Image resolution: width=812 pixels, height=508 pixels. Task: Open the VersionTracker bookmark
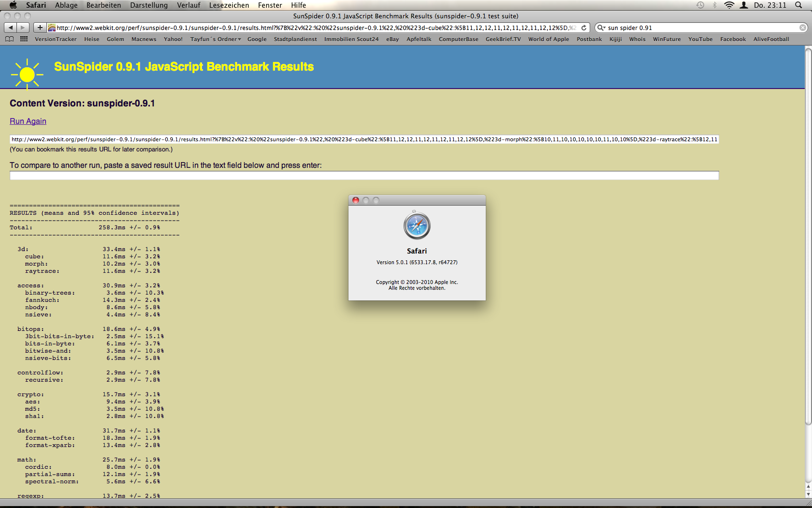click(x=56, y=39)
